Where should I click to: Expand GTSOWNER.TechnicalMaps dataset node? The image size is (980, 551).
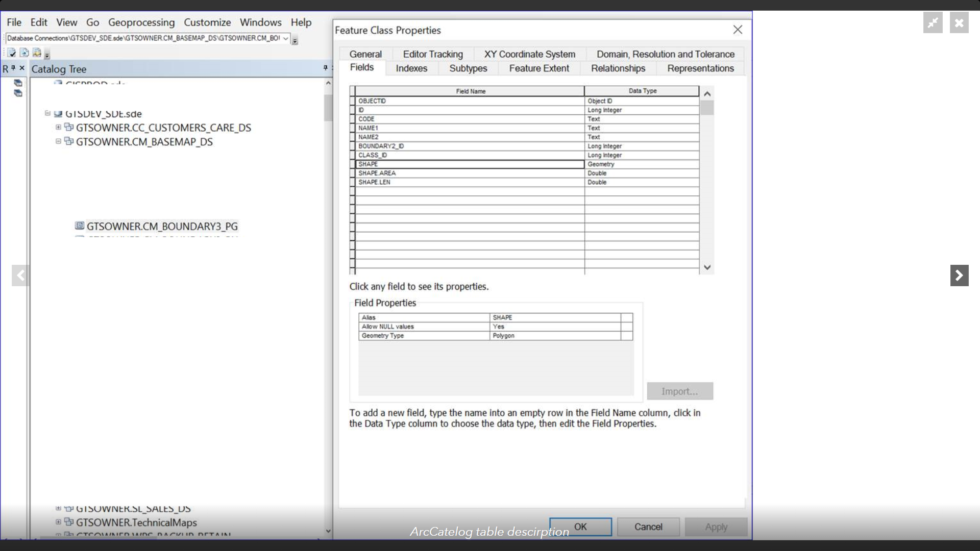tap(58, 522)
